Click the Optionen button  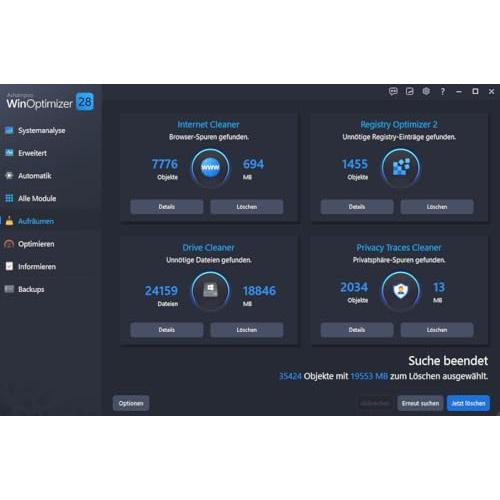[x=131, y=403]
